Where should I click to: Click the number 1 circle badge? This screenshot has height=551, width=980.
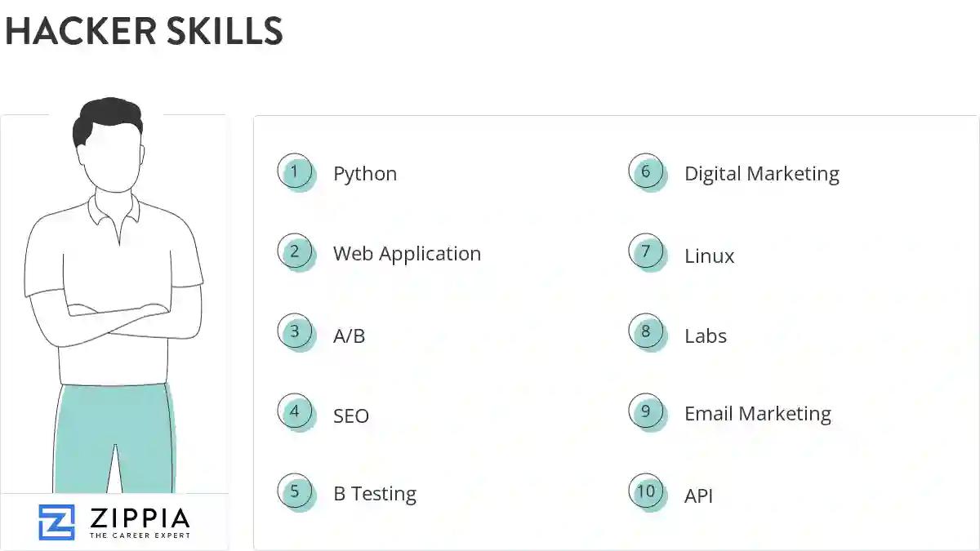pyautogui.click(x=295, y=172)
